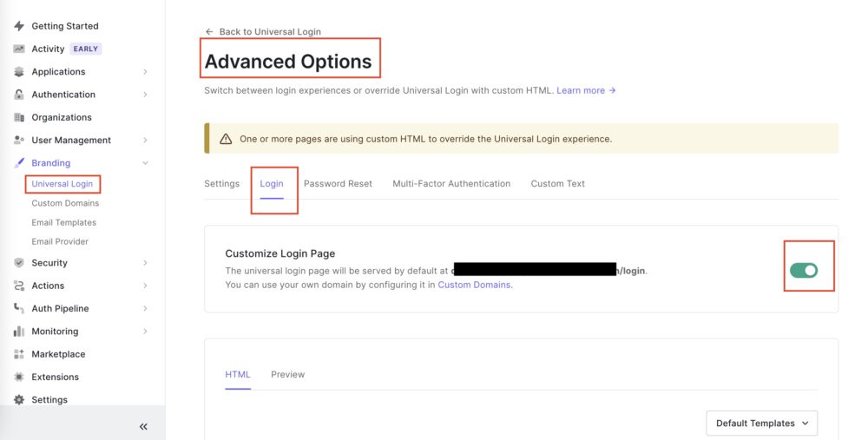This screenshot has width=868, height=440.
Task: Click the back arrow near Universal Login
Action: click(x=209, y=31)
